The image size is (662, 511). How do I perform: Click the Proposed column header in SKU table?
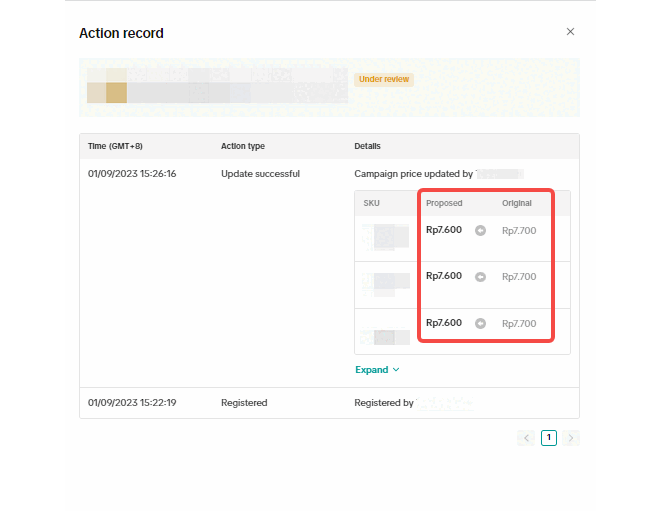tap(444, 203)
